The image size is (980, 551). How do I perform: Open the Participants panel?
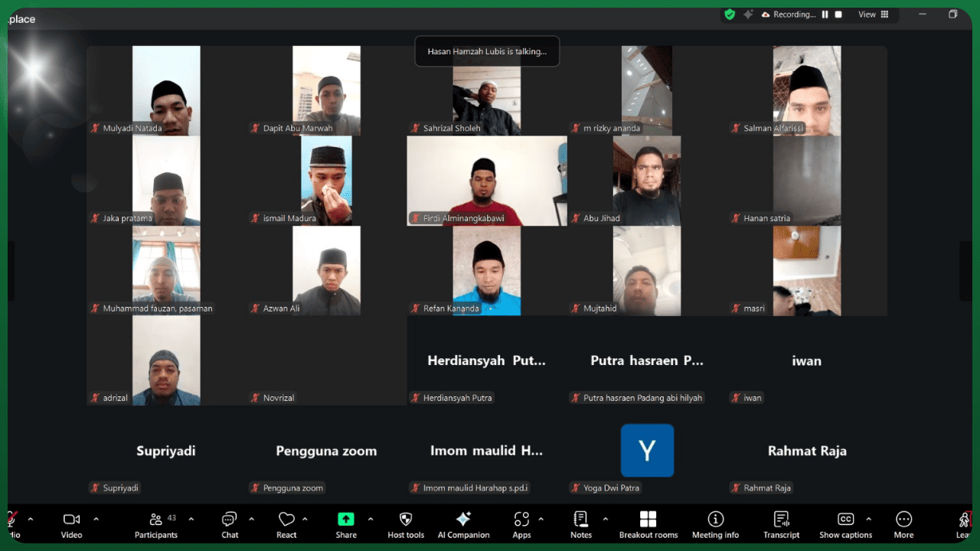click(x=156, y=525)
